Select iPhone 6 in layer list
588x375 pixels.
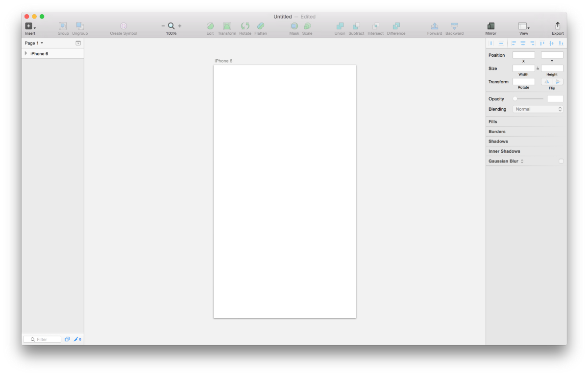(52, 53)
